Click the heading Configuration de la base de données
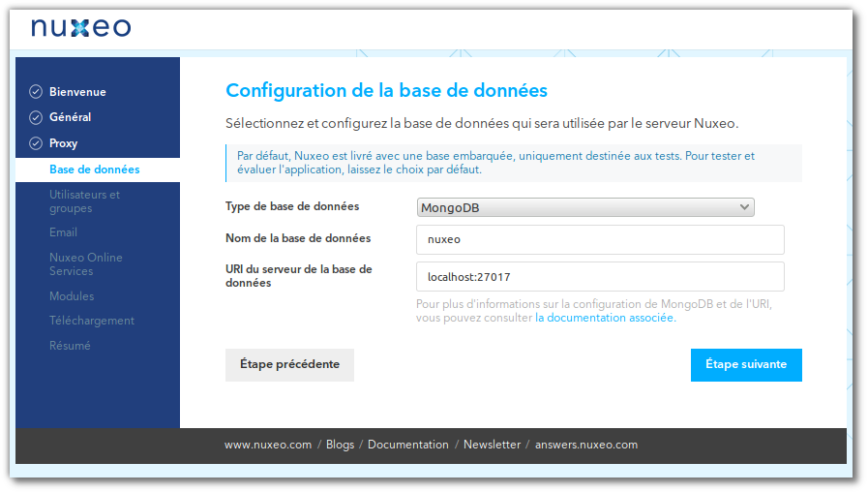Image resolution: width=868 pixels, height=493 pixels. (386, 90)
